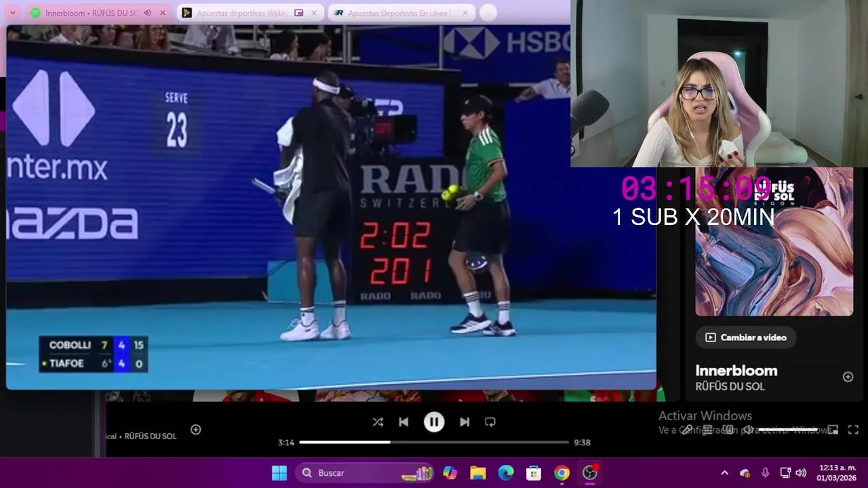Open Copilot from the taskbar
Viewport: 868px width, 488px height.
pyautogui.click(x=450, y=473)
